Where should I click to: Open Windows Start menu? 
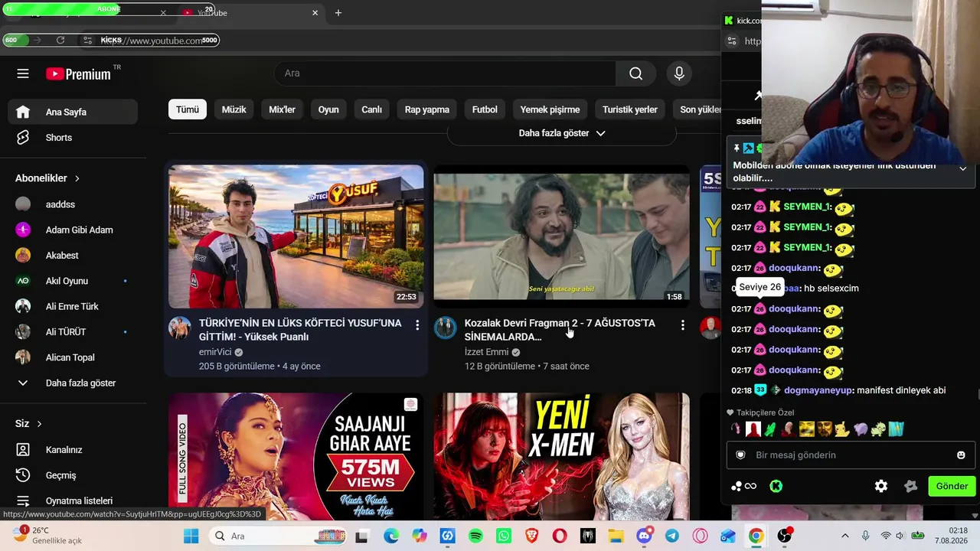point(191,536)
